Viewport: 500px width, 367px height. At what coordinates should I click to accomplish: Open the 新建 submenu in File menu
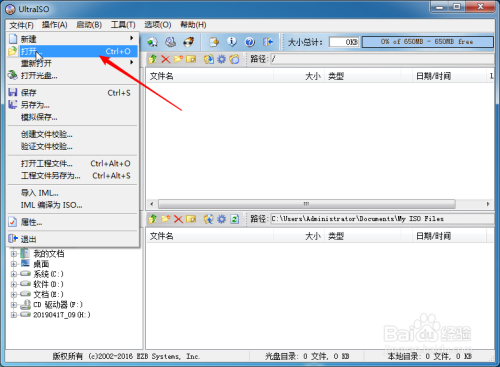(72, 39)
